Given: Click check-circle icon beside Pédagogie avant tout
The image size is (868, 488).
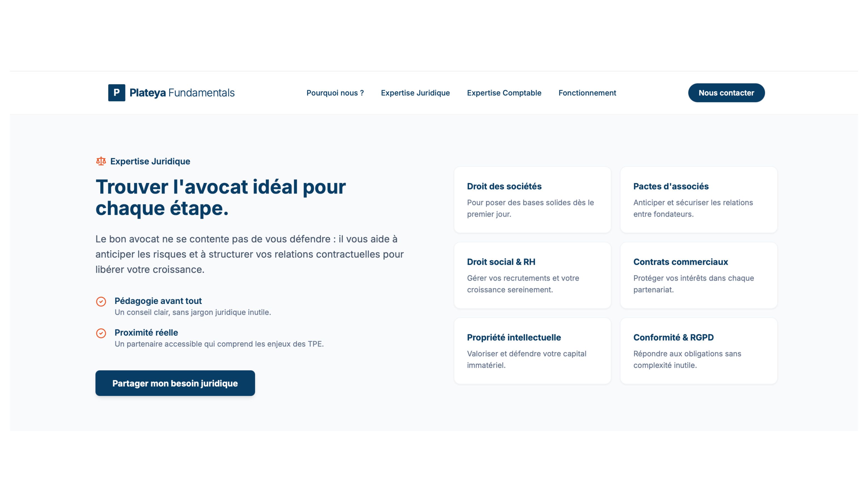Looking at the screenshot, I should click(x=101, y=301).
